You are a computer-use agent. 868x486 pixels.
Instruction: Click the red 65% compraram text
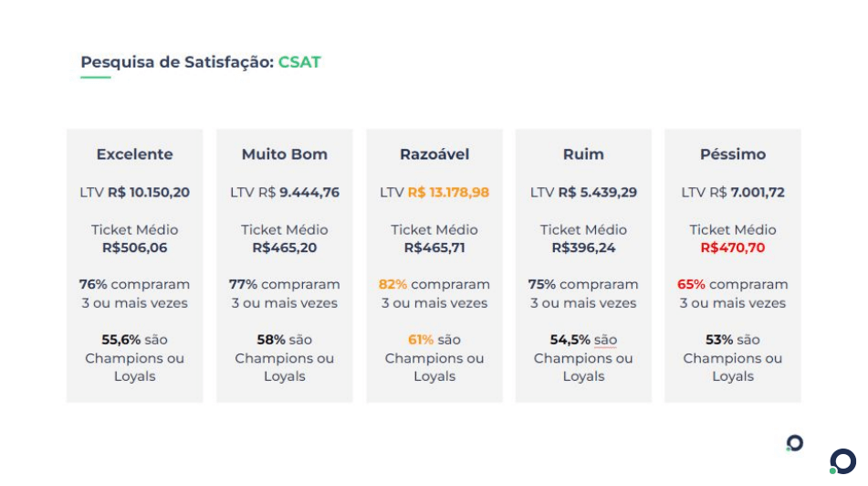733,285
